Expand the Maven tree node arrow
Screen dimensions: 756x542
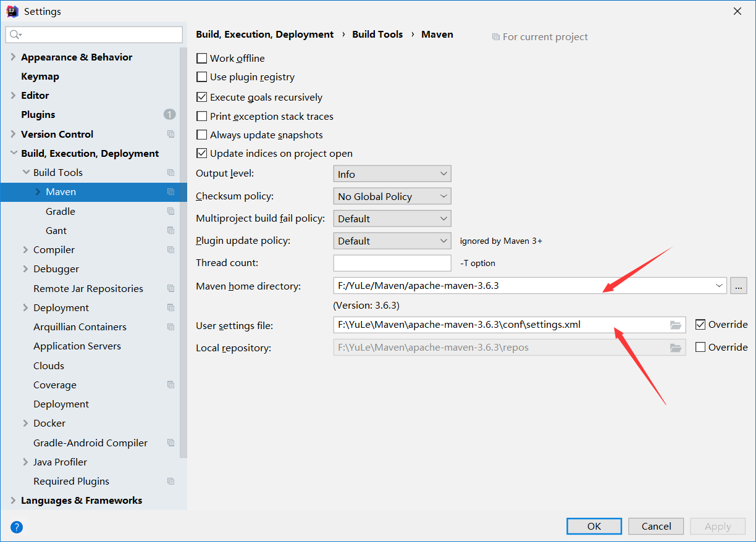38,191
